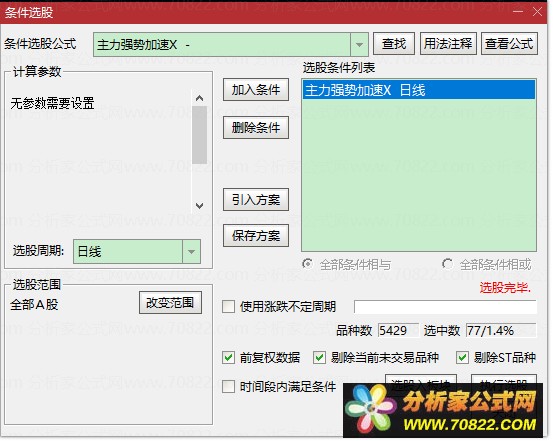The width and height of the screenshot is (553, 441).
Task: Expand the 选股周期 period dropdown arrow
Action: click(x=192, y=252)
